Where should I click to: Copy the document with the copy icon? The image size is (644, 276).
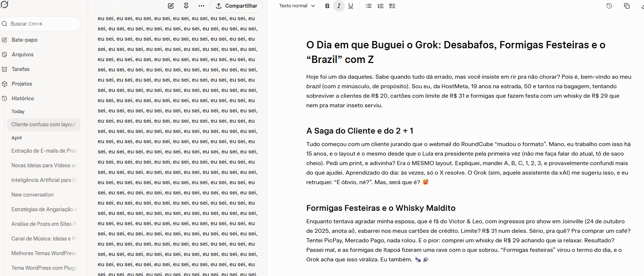[627, 6]
